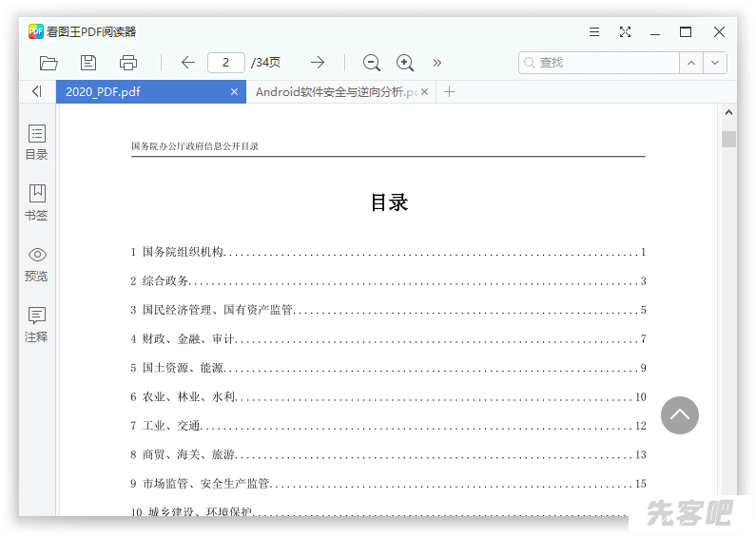
Task: Print the document using the printer icon
Action: [x=128, y=63]
